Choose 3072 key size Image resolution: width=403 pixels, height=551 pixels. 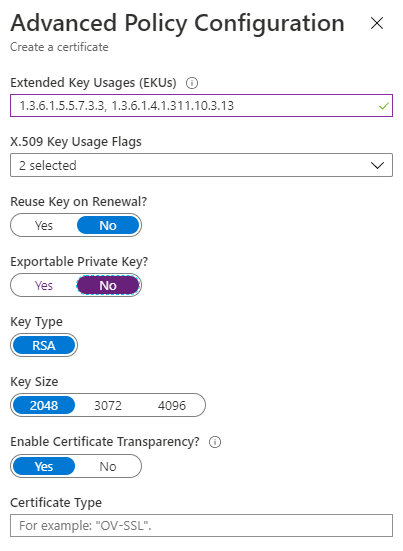tap(108, 406)
